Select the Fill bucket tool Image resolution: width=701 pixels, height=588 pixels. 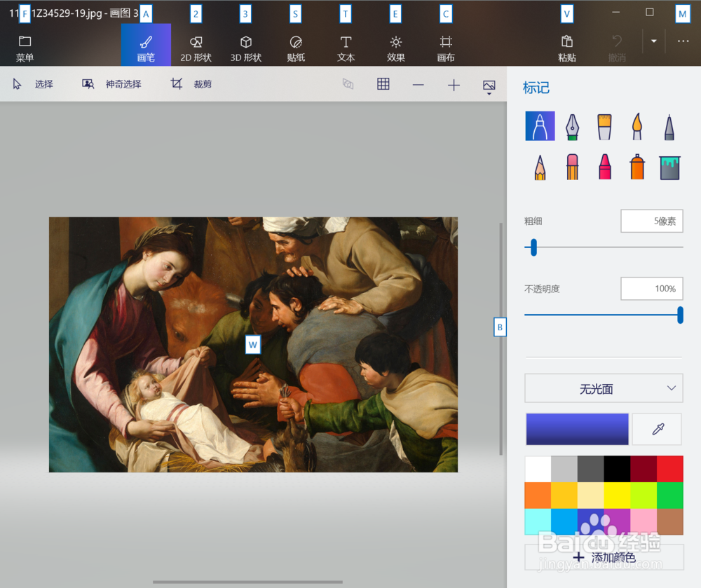(x=669, y=167)
